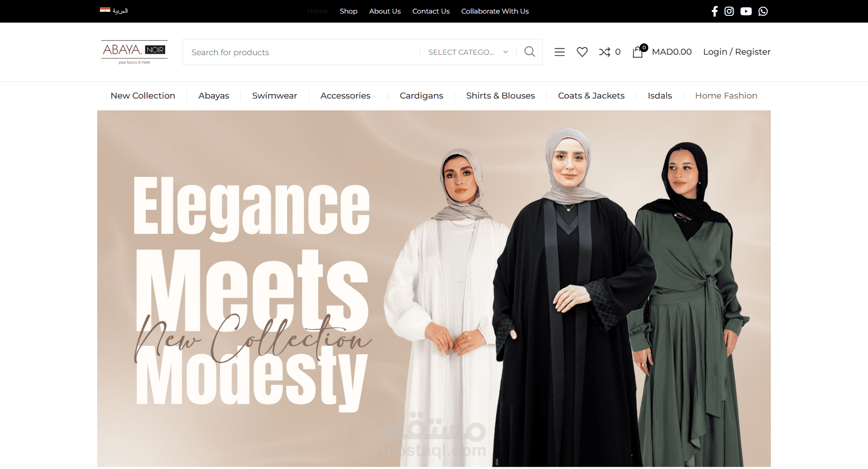Click the Abaya Noir logo
Image resolution: width=868 pixels, height=469 pixels.
coord(134,52)
